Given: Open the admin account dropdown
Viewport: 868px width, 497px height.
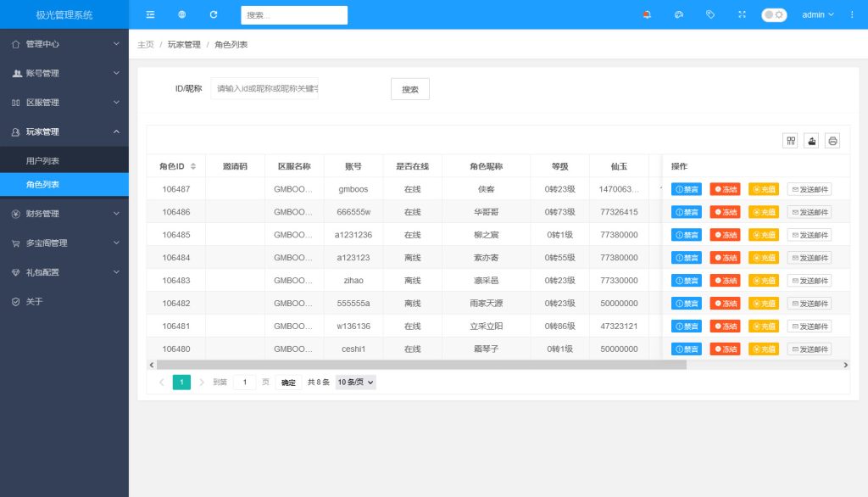Looking at the screenshot, I should coord(817,14).
